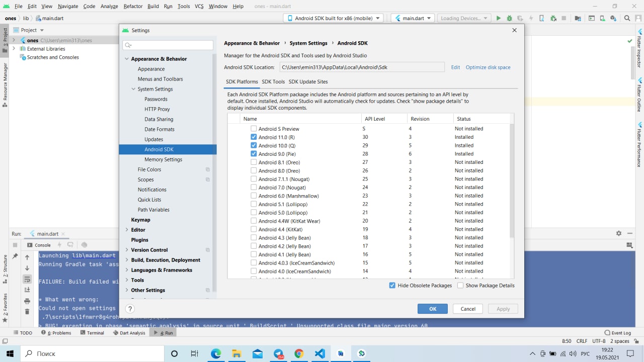Click the OK button
Viewport: 644px width, 362px height.
(x=433, y=309)
